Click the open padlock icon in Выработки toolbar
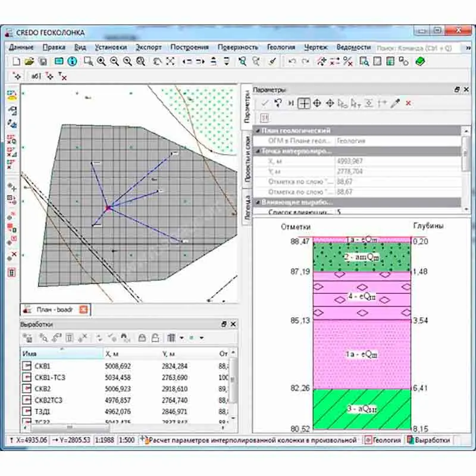476x476 pixels. 155,338
